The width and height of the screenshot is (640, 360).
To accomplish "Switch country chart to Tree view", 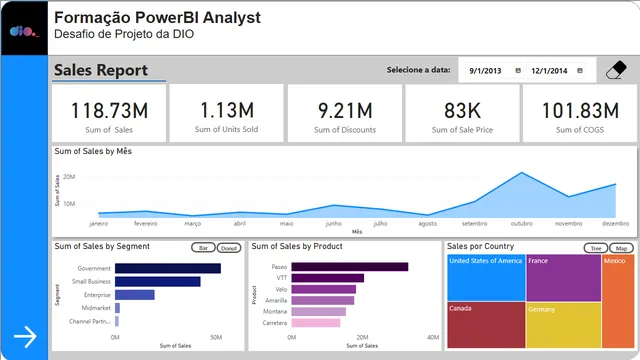I will click(x=596, y=248).
